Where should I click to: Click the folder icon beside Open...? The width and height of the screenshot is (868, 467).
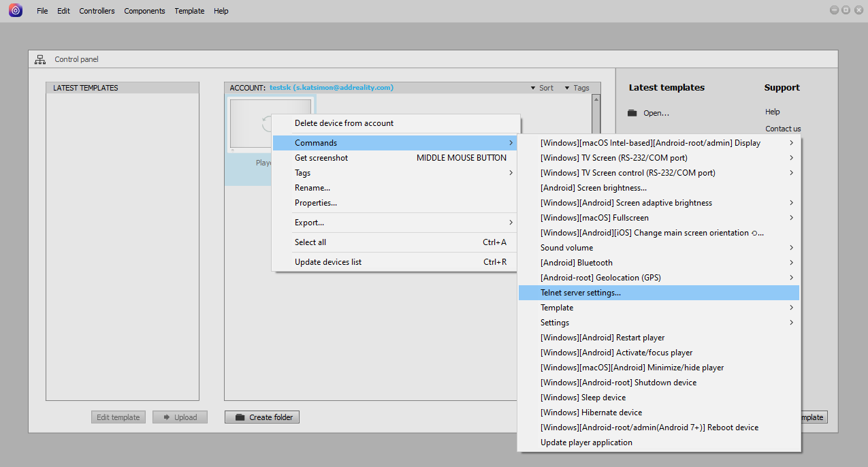tap(632, 113)
